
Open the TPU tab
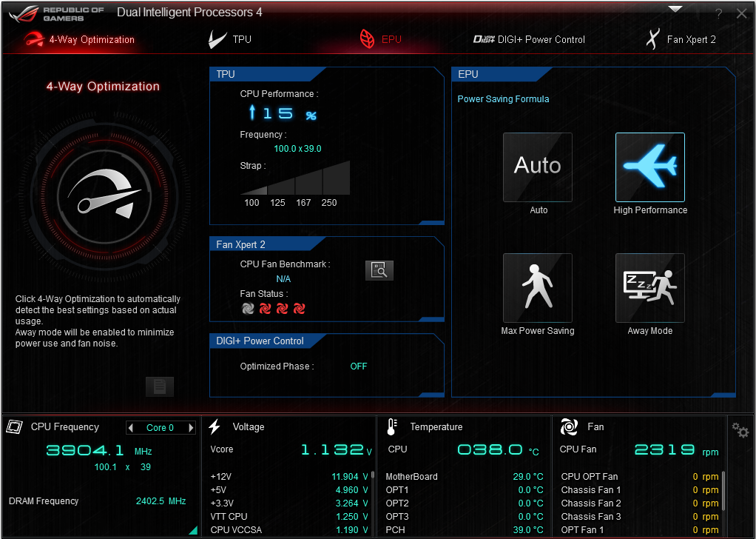[x=231, y=39]
